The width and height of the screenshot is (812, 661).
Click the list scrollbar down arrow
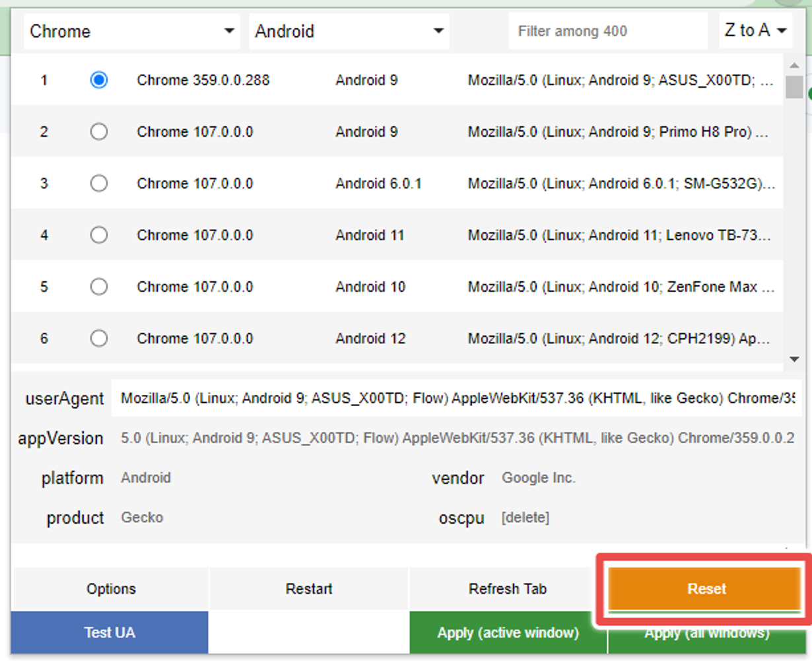794,359
